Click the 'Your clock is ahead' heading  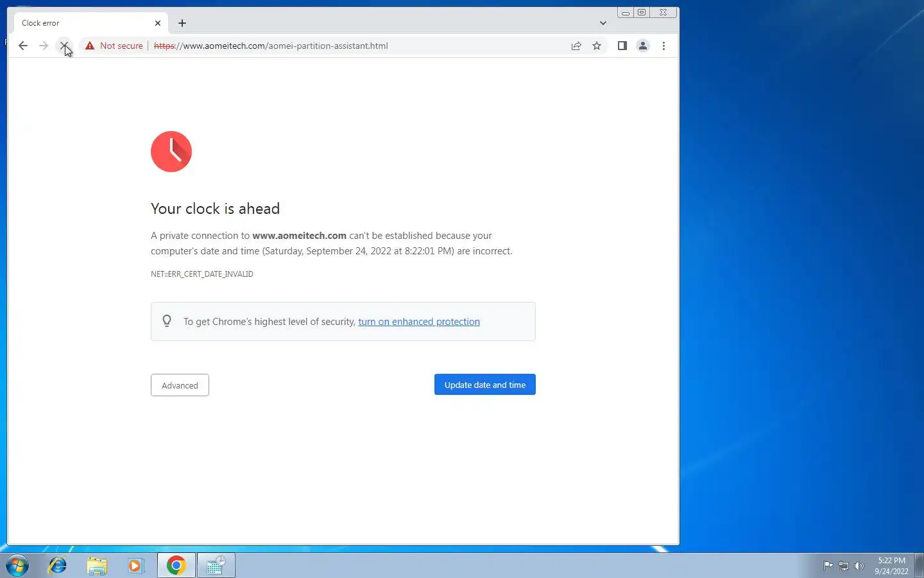tap(216, 209)
